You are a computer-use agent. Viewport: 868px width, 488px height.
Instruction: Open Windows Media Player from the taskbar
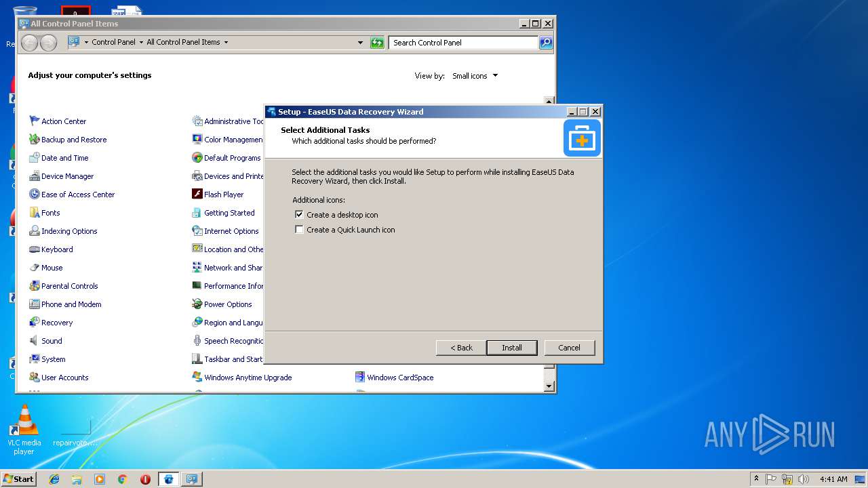coord(100,479)
